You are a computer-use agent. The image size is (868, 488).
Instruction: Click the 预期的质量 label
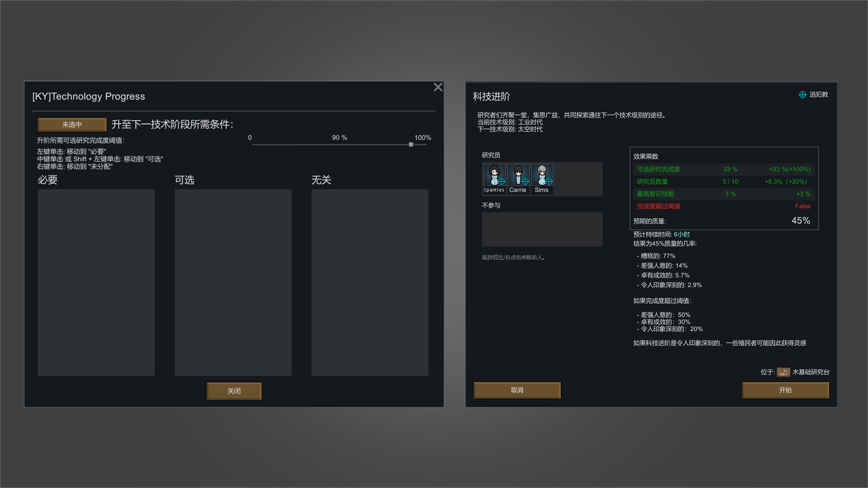(x=649, y=221)
